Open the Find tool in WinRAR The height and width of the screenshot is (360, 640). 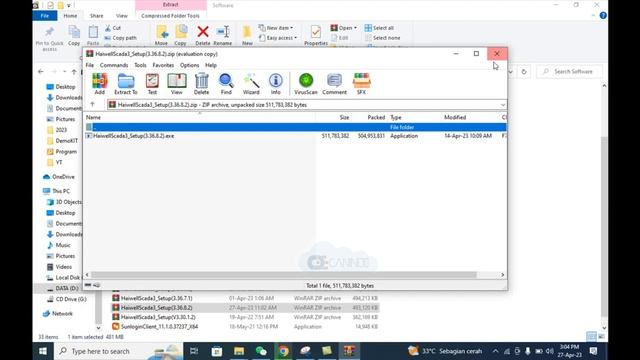[226, 84]
